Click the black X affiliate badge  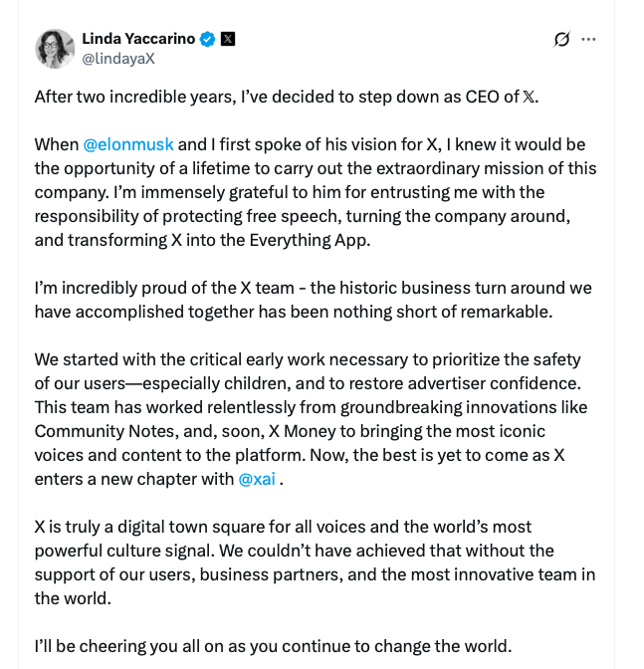(x=228, y=39)
